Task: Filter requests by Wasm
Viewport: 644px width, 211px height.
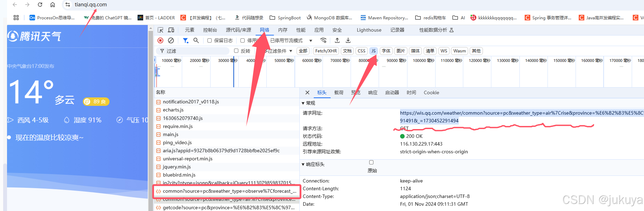Action: tap(459, 51)
